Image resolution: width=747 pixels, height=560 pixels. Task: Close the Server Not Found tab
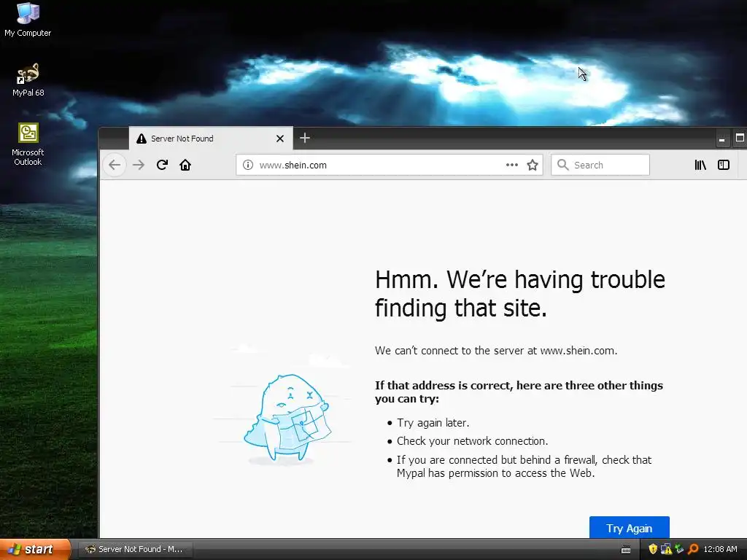[x=280, y=139]
